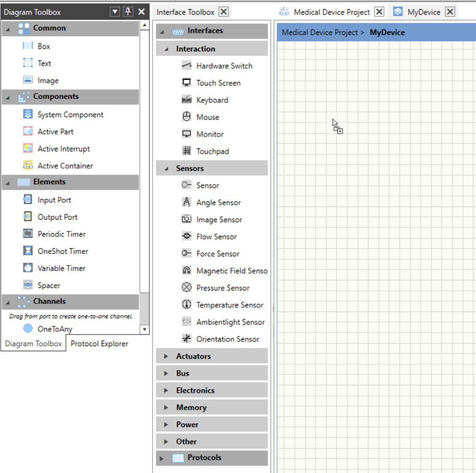This screenshot has height=473, width=476.
Task: Collapse the Channels section
Action: click(8, 302)
